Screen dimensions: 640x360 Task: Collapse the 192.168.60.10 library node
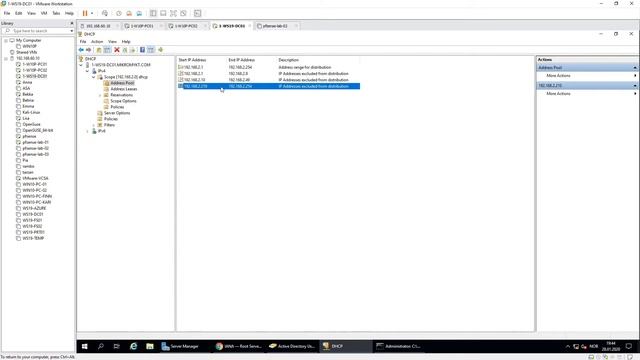[x=6, y=58]
